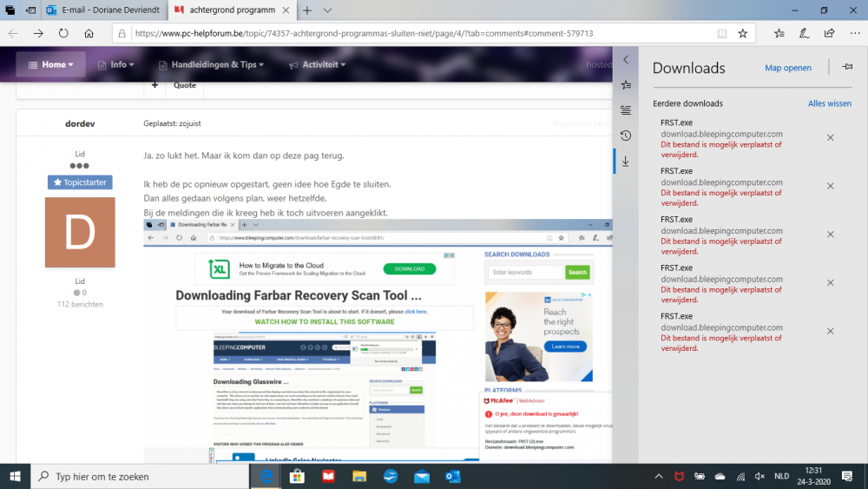Click the plus multiquote button

click(x=155, y=85)
